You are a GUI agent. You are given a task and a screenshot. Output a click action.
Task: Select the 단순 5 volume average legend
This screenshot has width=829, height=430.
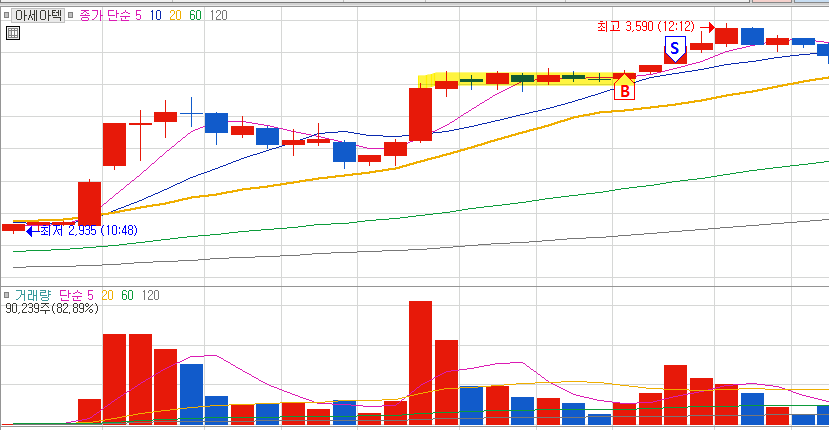click(x=76, y=295)
